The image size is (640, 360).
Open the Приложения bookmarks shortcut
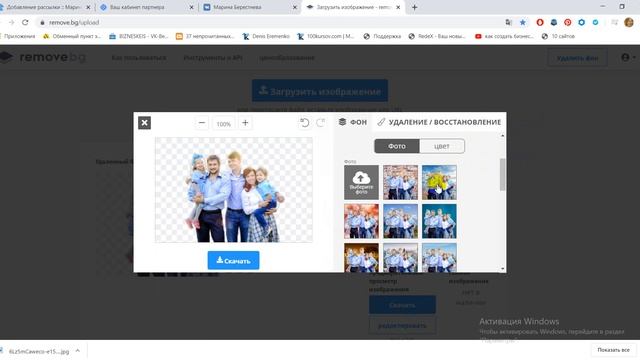pyautogui.click(x=18, y=36)
